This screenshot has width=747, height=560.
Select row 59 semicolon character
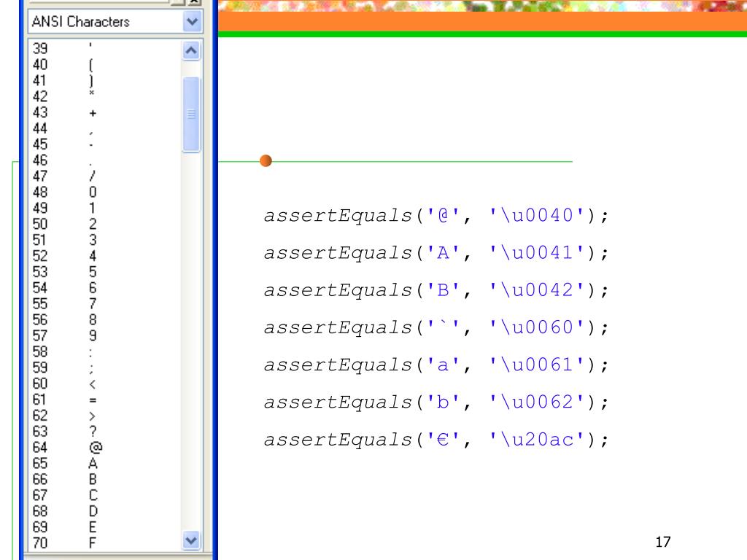105,367
